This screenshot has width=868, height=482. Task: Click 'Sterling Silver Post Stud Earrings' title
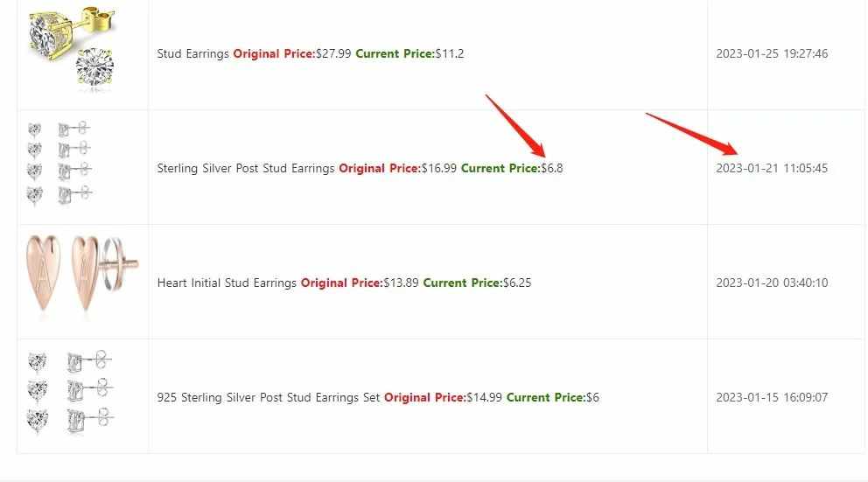[x=246, y=168]
